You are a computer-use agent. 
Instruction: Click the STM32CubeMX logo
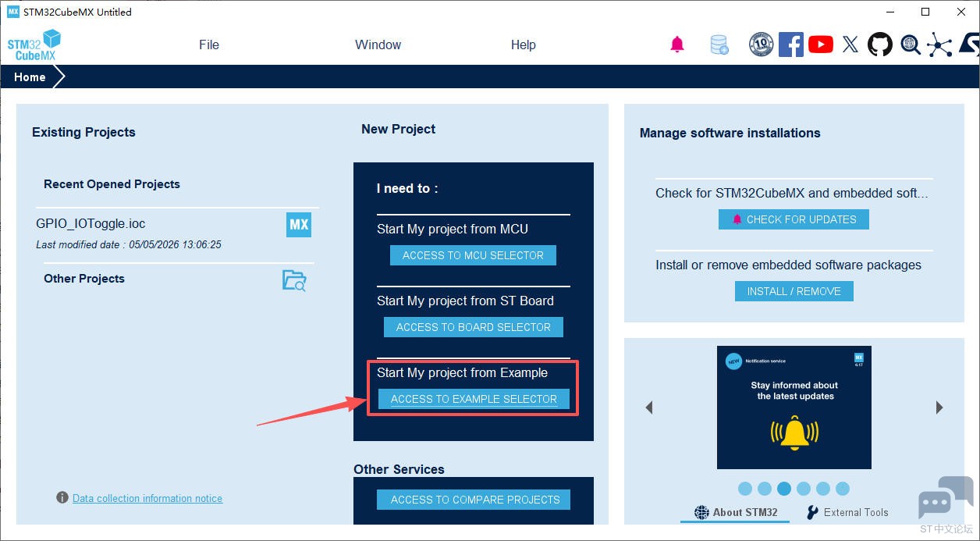point(34,44)
